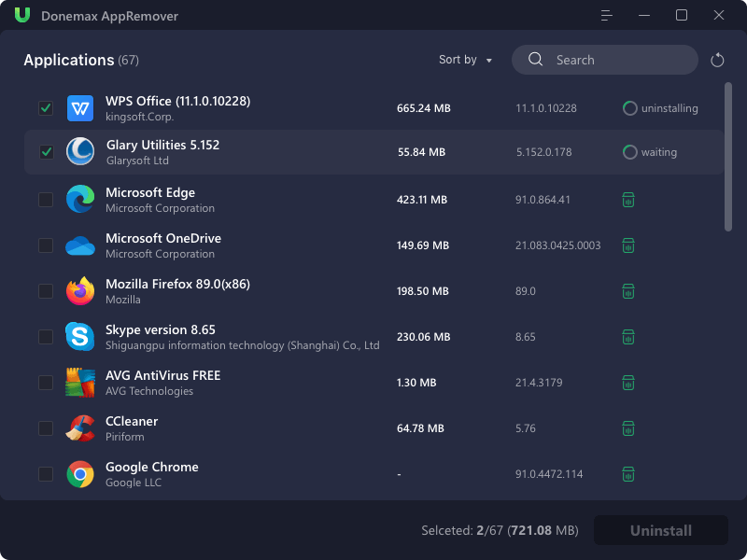The image size is (747, 560).
Task: Click the trash icon for Mozilla Firefox
Action: tap(629, 291)
